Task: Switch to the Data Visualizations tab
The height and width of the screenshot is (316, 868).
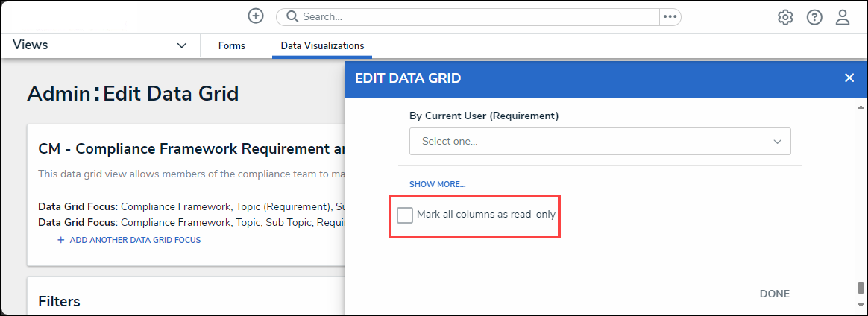Action: point(322,45)
